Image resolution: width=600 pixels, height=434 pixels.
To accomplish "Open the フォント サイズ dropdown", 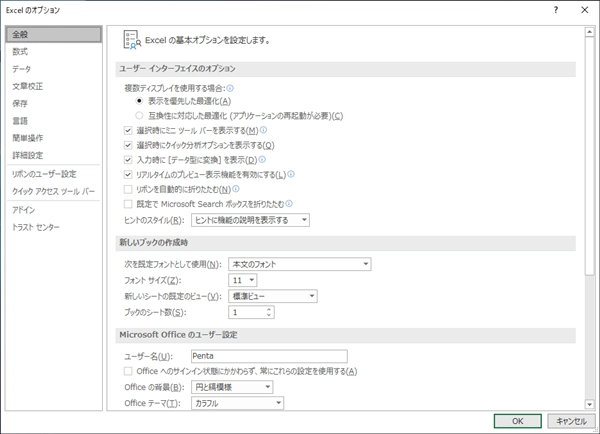I will click(243, 280).
